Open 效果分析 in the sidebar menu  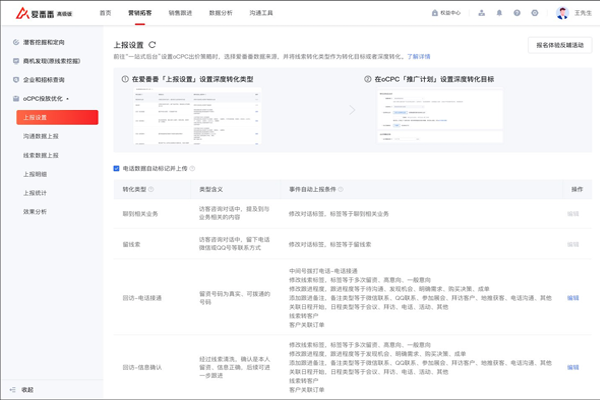(x=35, y=212)
